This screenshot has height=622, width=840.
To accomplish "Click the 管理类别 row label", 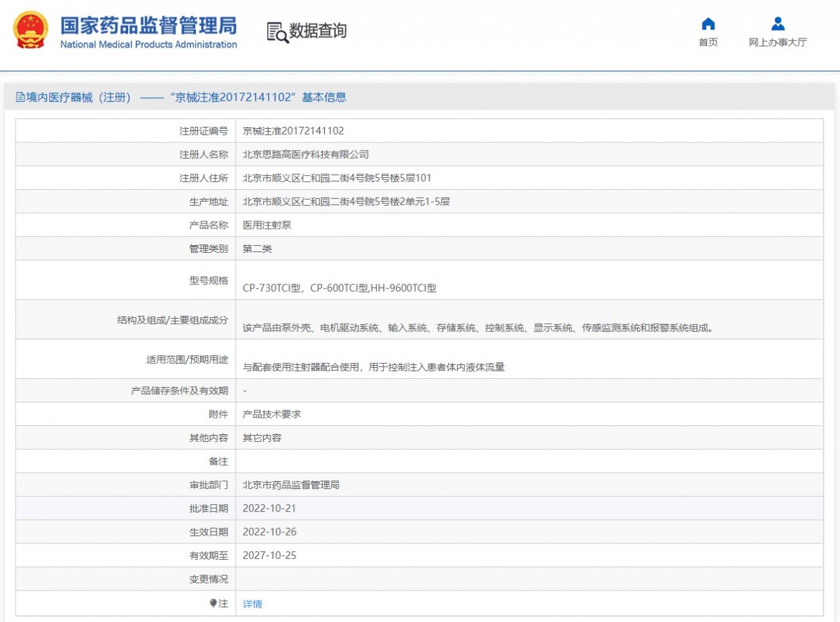I will pyautogui.click(x=209, y=249).
